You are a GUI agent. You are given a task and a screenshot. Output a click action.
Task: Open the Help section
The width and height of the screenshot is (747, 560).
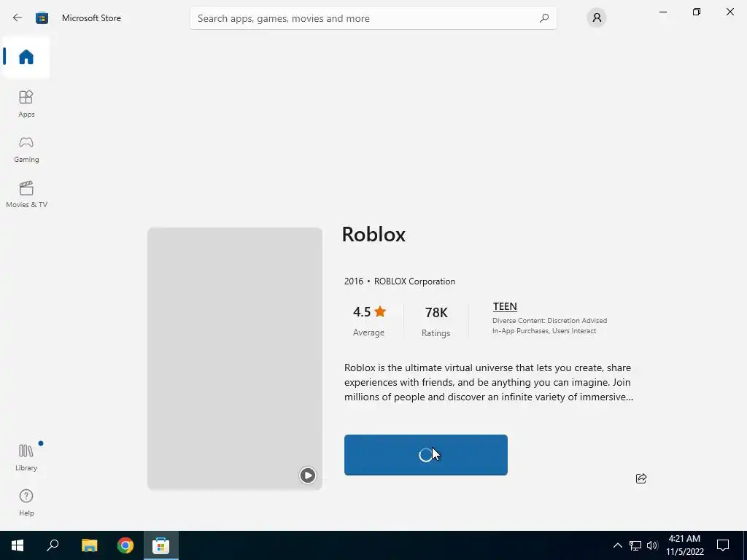26,503
